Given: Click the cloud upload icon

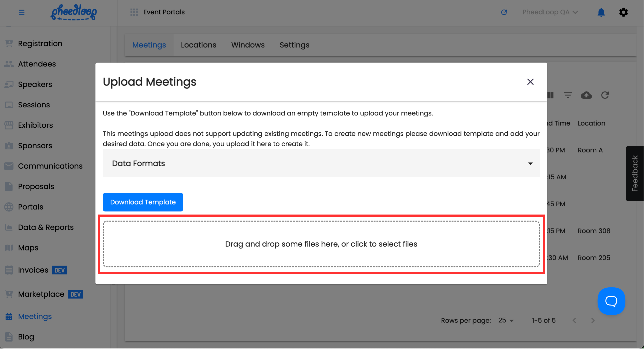Looking at the screenshot, I should (x=586, y=95).
